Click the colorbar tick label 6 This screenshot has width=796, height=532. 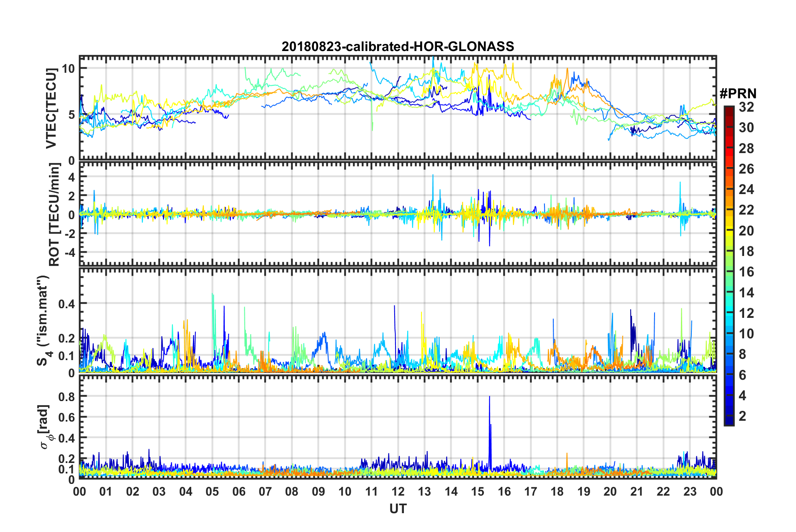[742, 375]
